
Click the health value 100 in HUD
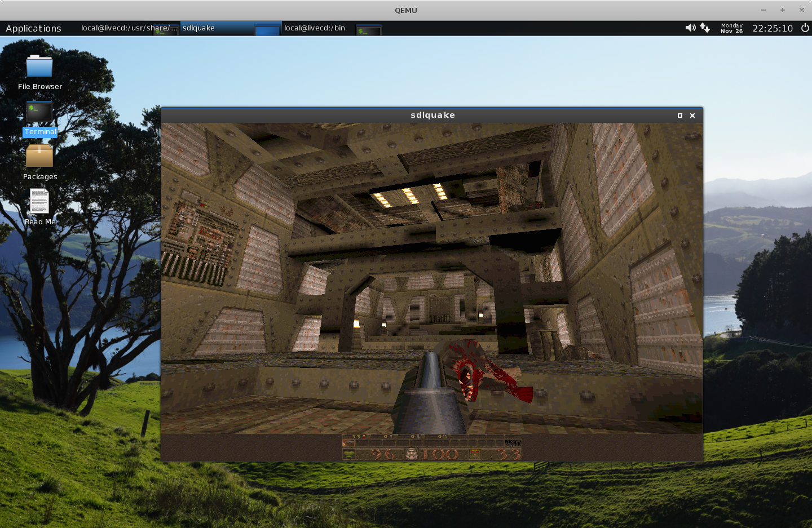pyautogui.click(x=440, y=454)
